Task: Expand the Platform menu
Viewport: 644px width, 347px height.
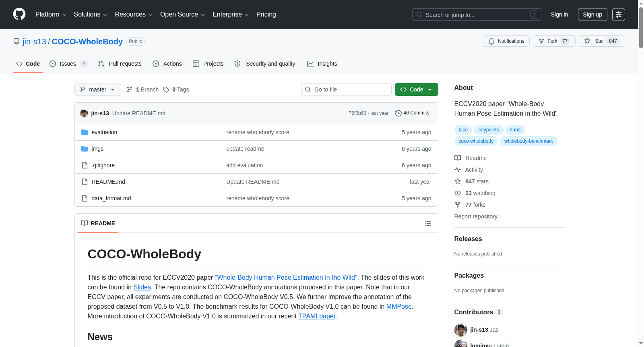Action: coord(51,15)
